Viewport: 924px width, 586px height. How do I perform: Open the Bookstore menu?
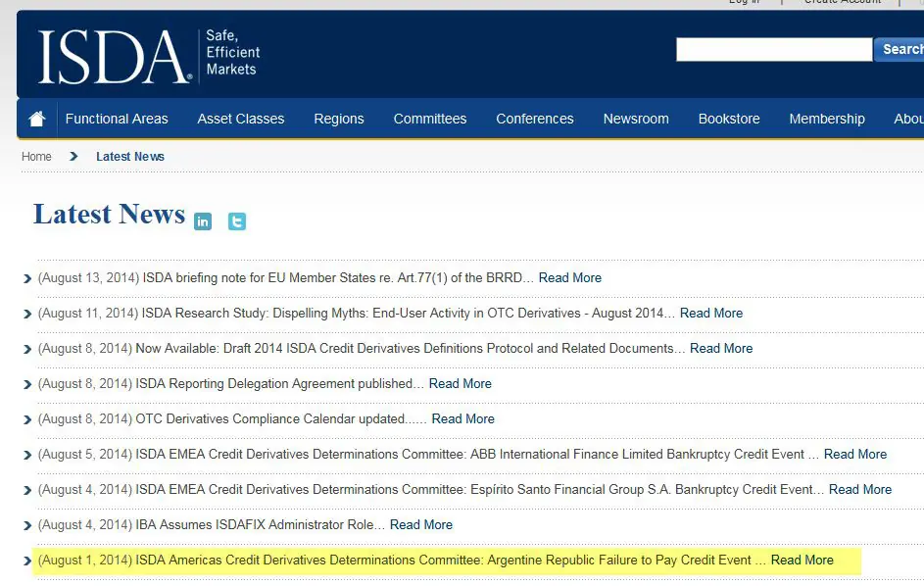click(729, 119)
